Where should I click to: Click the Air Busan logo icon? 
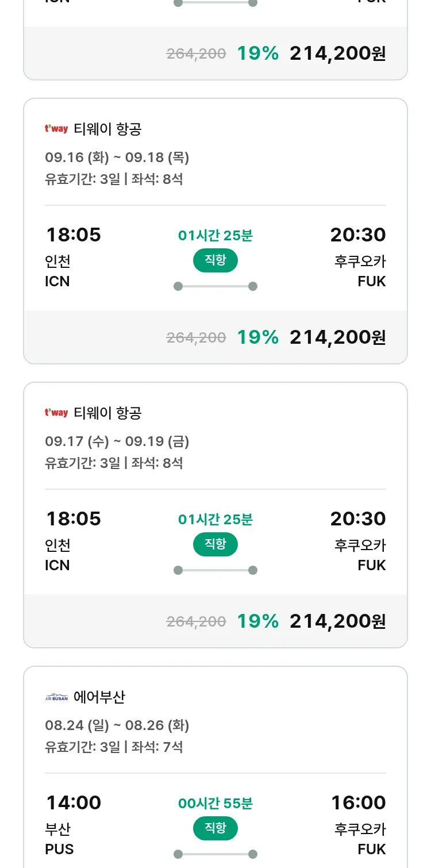pos(56,697)
